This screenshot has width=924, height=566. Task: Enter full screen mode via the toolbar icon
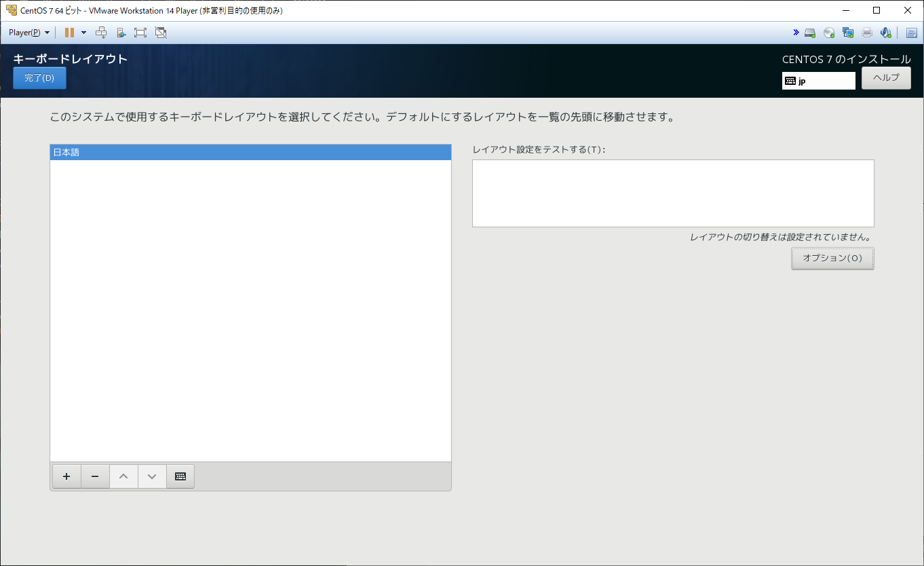click(x=140, y=33)
